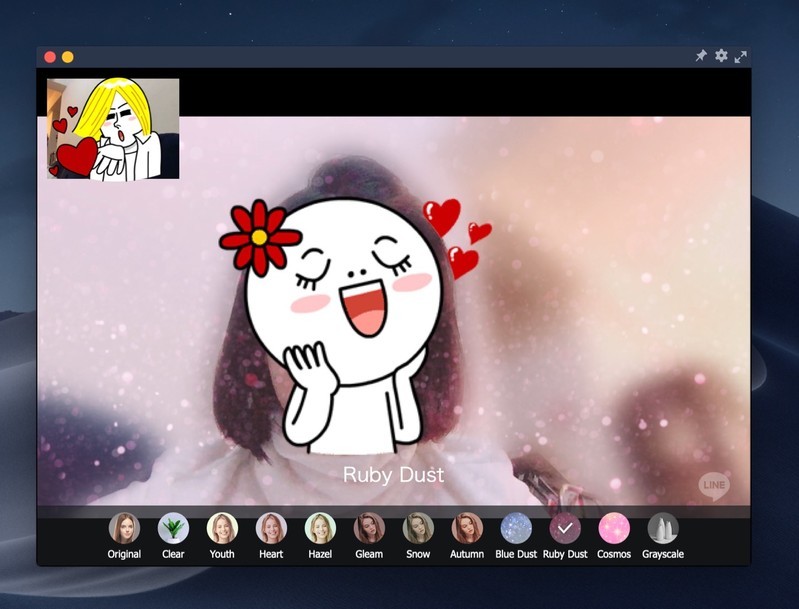Click the Grayscale filter text label
This screenshot has height=609, width=799.
point(663,554)
